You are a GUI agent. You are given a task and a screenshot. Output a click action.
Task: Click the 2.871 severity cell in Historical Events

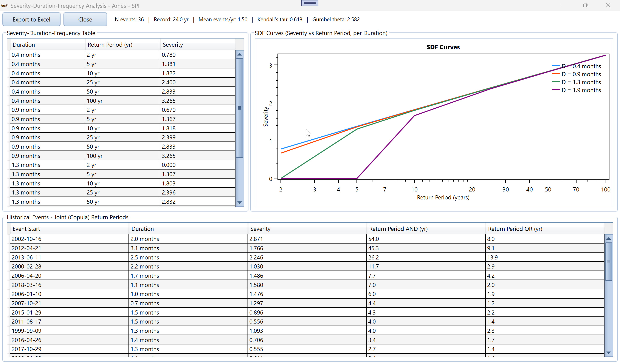pos(307,239)
